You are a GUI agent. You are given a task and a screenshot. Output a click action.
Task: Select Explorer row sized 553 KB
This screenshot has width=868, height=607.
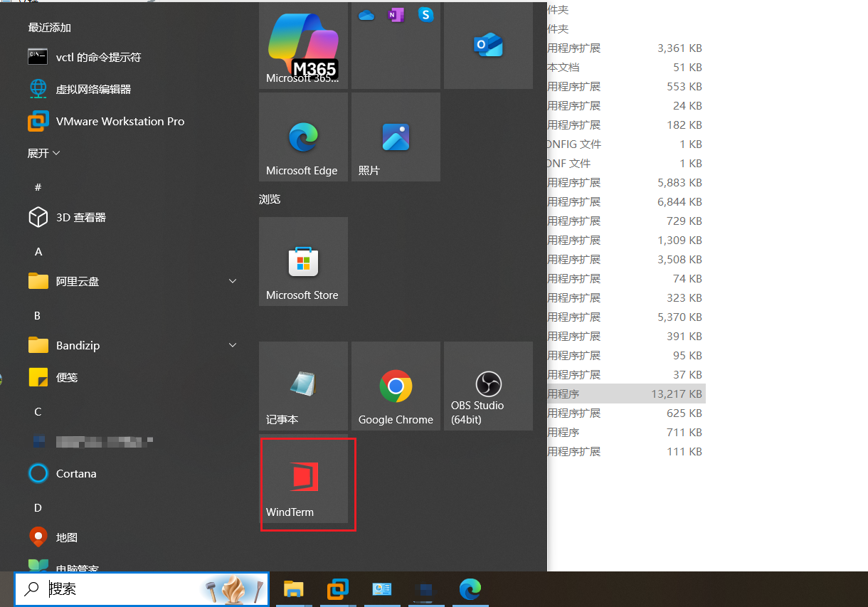click(x=626, y=87)
